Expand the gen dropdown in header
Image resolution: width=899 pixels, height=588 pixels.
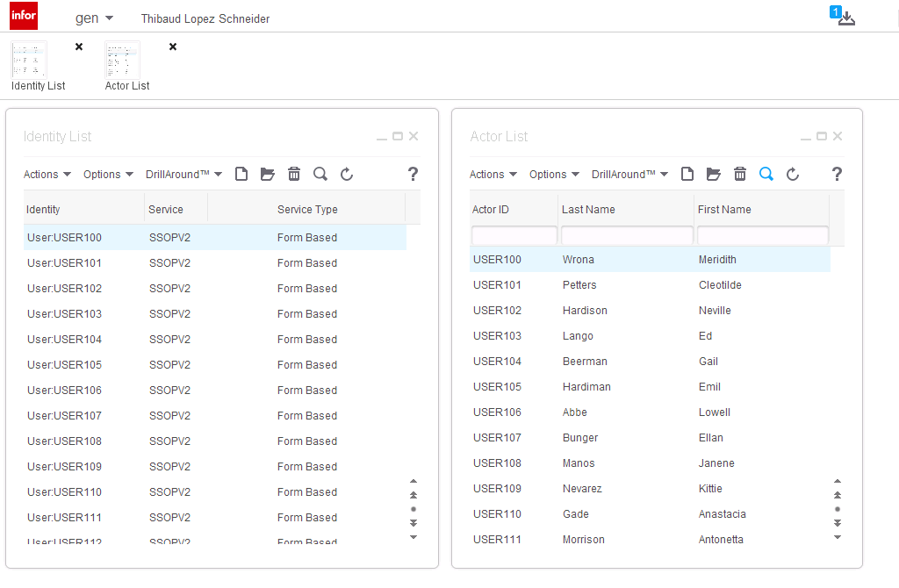pyautogui.click(x=94, y=18)
